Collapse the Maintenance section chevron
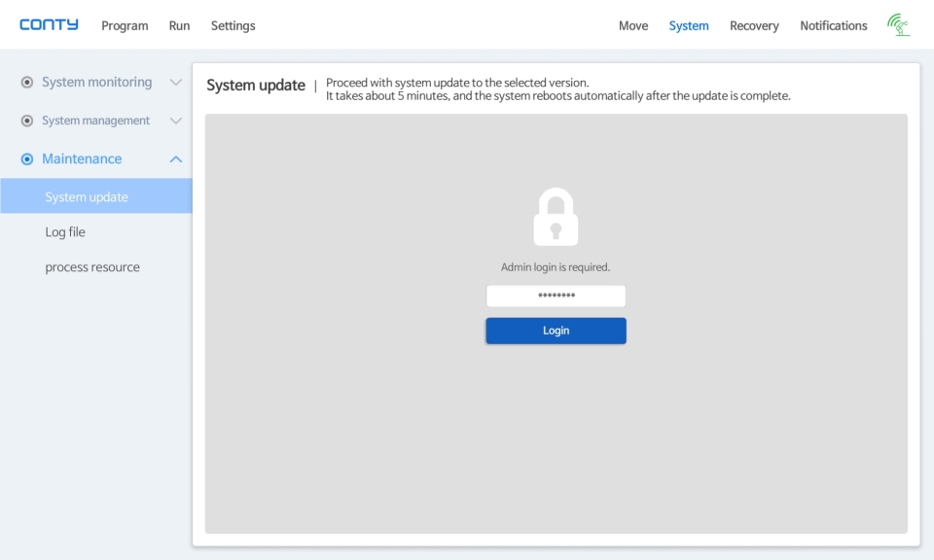 click(x=176, y=158)
